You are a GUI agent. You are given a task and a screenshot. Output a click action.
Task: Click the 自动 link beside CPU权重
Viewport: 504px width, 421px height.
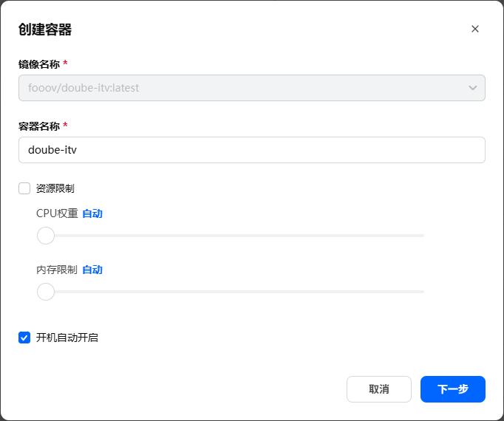click(x=92, y=213)
